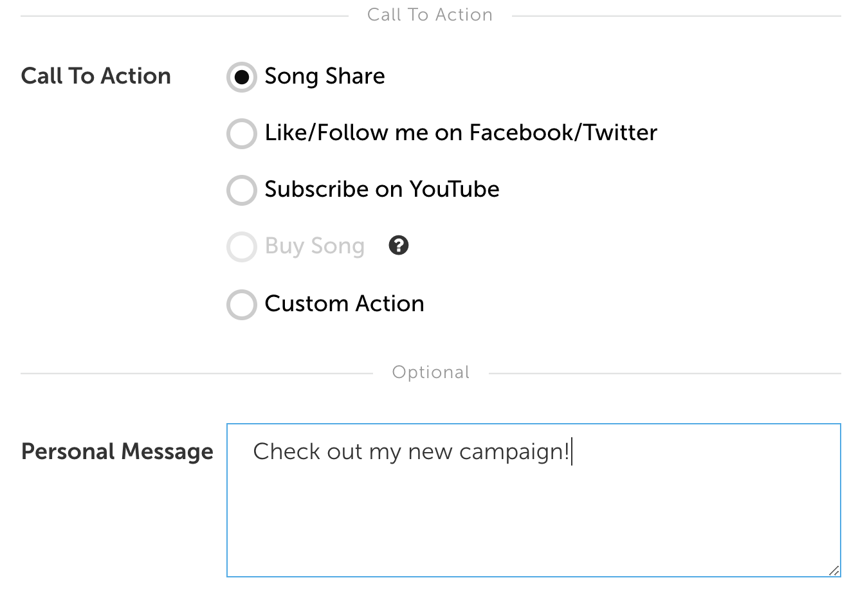Focus the Personal Message text area
The height and width of the screenshot is (616, 867).
click(x=534, y=500)
